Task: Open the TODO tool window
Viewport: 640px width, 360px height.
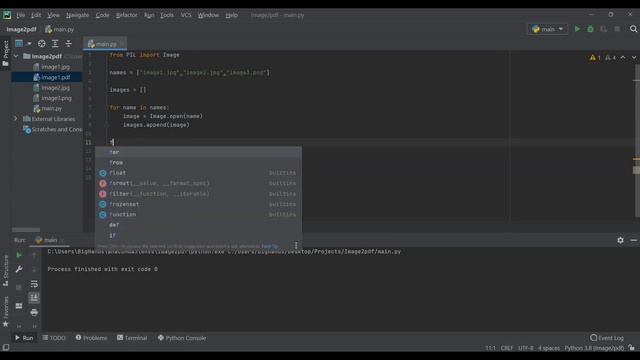Action: 54,338
